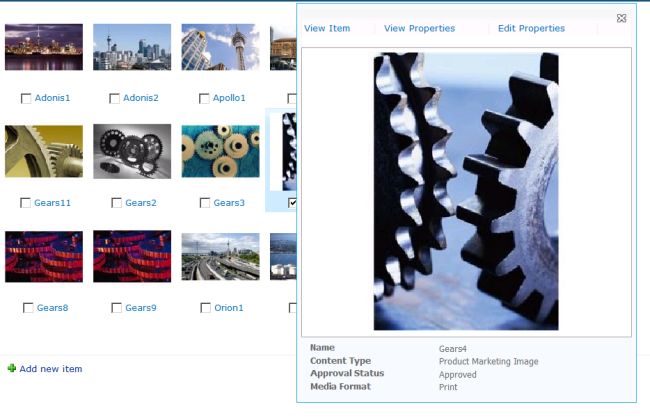
Task: Open the Gears2 link
Action: click(x=141, y=203)
